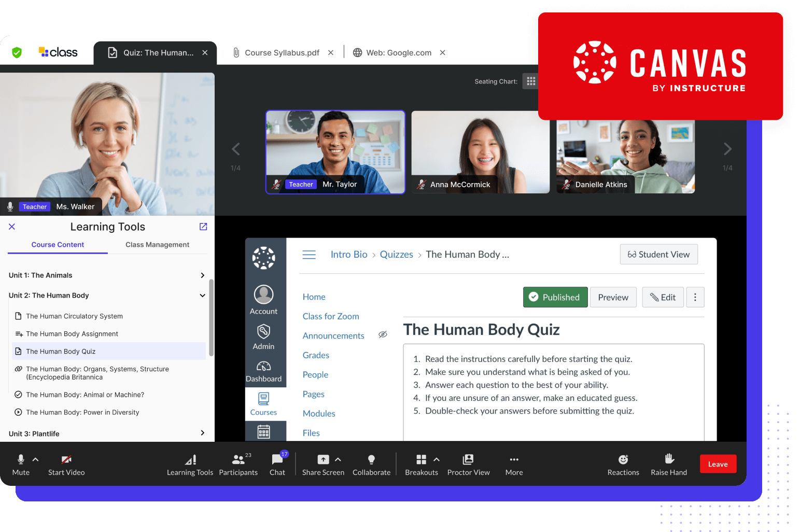This screenshot has height=532, width=800.
Task: Go to next participants page
Action: 727,149
